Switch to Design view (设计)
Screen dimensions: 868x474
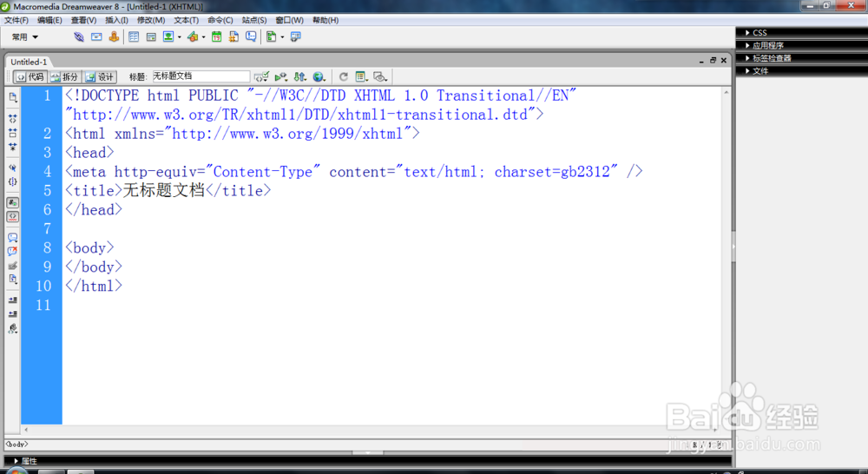pyautogui.click(x=100, y=77)
